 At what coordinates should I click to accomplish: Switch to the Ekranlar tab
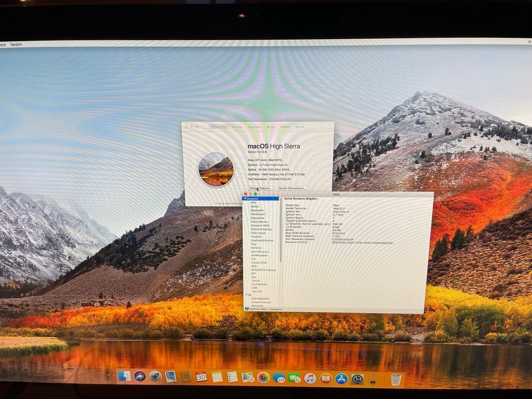(237, 126)
